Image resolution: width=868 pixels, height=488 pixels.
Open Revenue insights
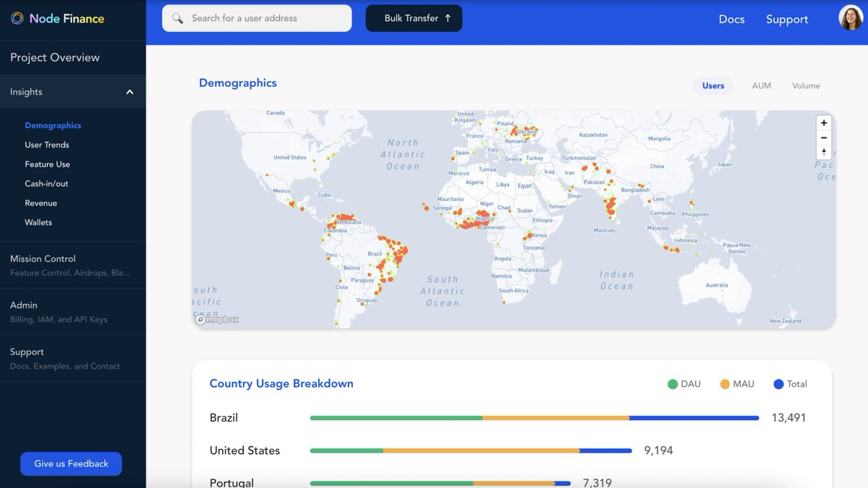coord(41,203)
